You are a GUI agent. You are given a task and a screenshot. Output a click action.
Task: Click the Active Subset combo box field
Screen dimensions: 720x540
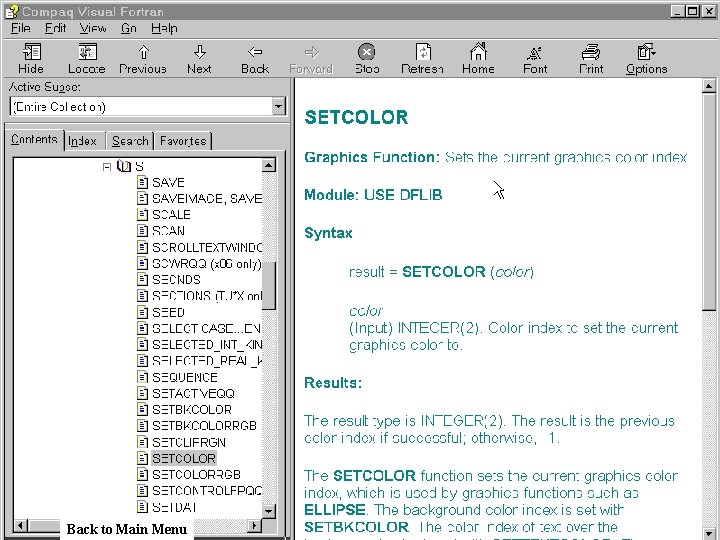pyautogui.click(x=147, y=107)
